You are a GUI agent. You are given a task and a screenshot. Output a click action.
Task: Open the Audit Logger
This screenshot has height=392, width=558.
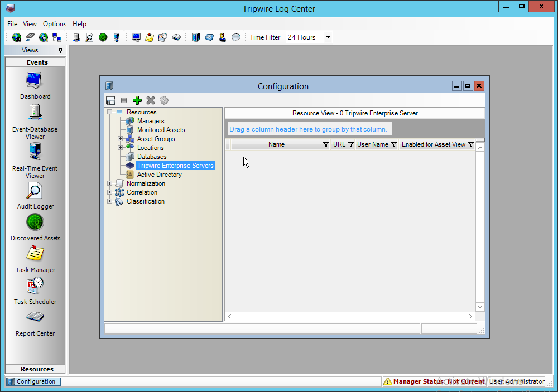click(35, 191)
